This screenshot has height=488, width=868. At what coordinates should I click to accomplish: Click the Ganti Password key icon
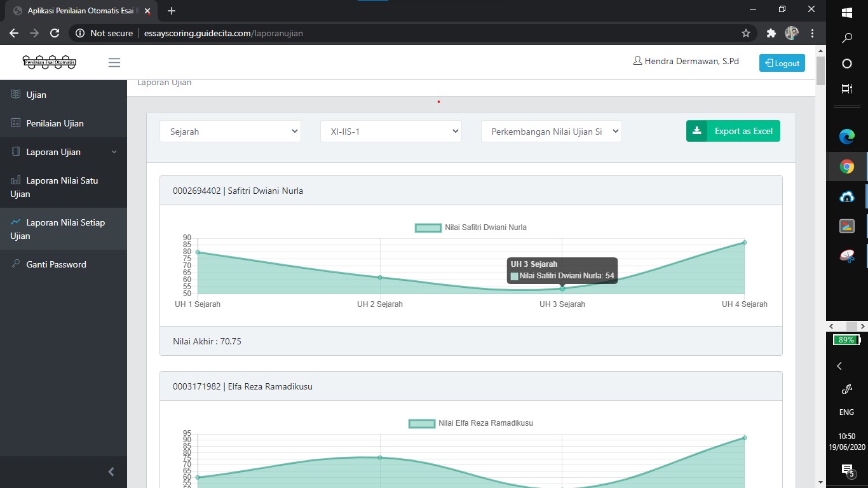[16, 264]
